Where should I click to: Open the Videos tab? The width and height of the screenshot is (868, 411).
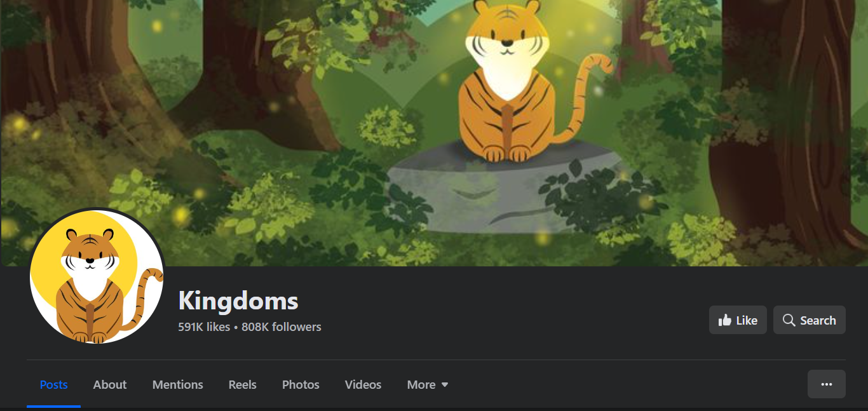tap(363, 384)
